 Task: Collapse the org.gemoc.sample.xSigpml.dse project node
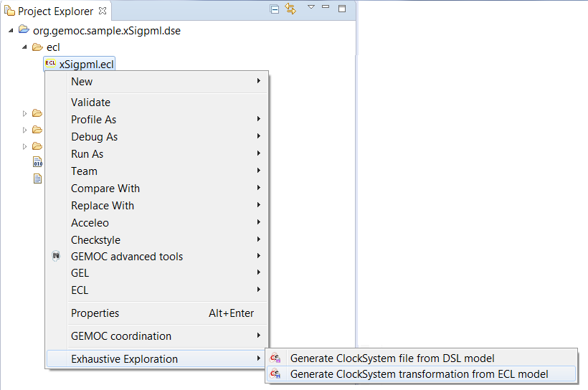tap(11, 30)
